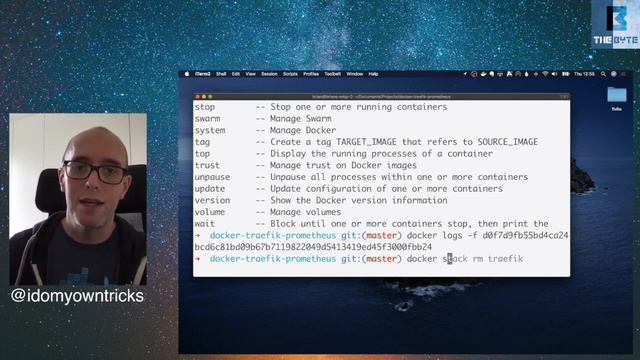Open the Shell menu
The image size is (640, 360).
221,74
